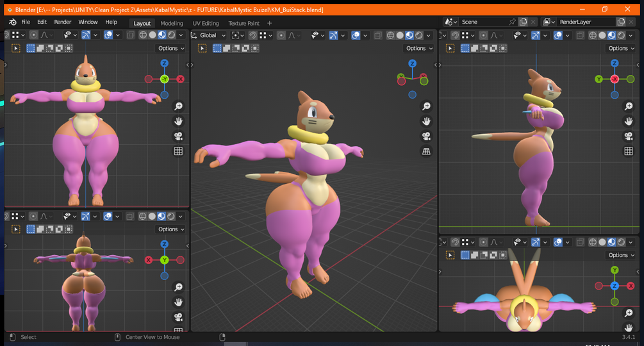The height and width of the screenshot is (346, 644).
Task: Toggle overlays button in center viewport header
Action: (356, 36)
